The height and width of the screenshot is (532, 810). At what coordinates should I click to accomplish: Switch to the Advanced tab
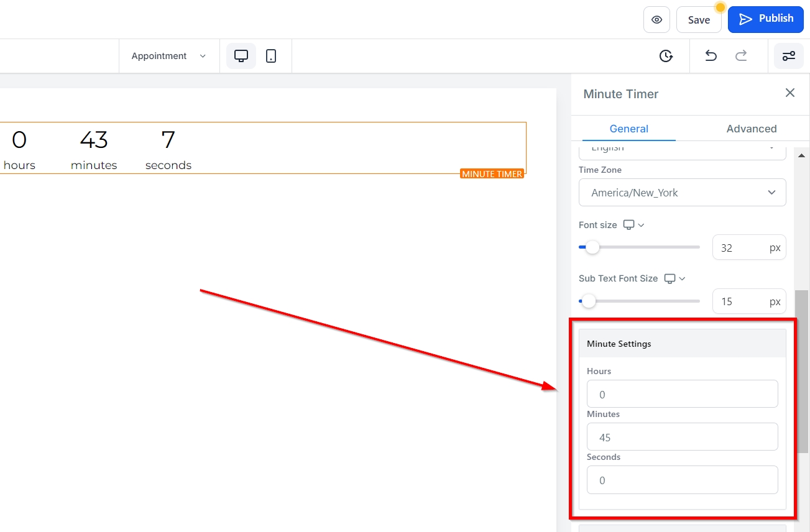tap(751, 129)
